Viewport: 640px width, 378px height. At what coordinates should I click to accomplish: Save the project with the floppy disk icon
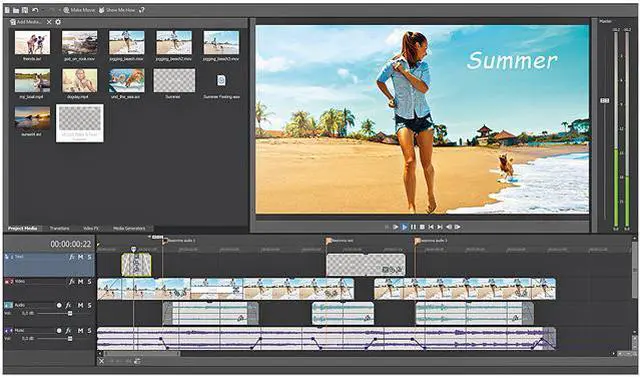pyautogui.click(x=25, y=10)
